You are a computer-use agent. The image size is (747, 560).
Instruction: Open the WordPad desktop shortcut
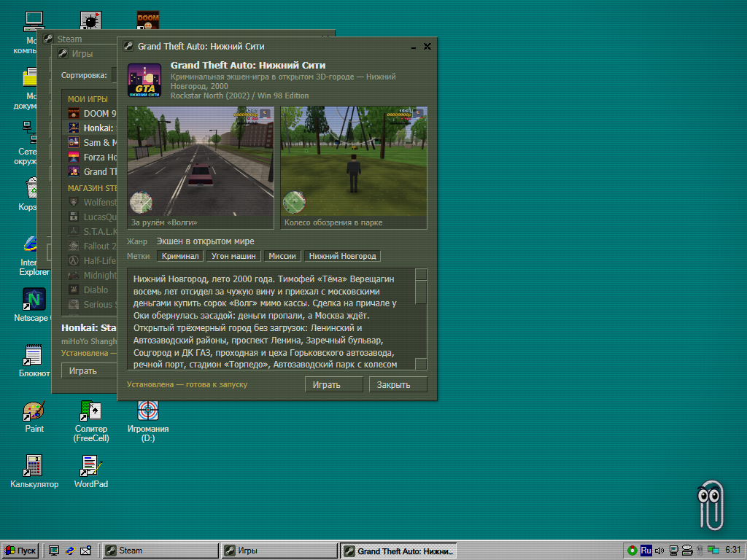(90, 472)
